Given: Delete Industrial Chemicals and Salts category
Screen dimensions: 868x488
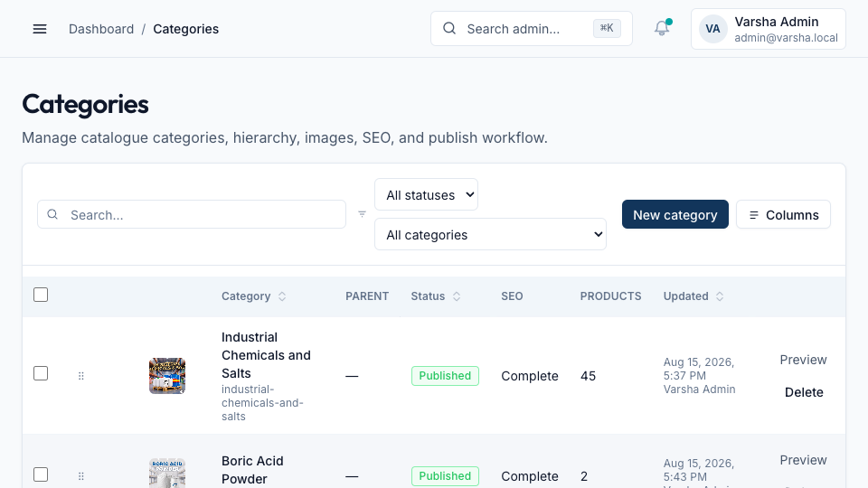Looking at the screenshot, I should [x=804, y=392].
